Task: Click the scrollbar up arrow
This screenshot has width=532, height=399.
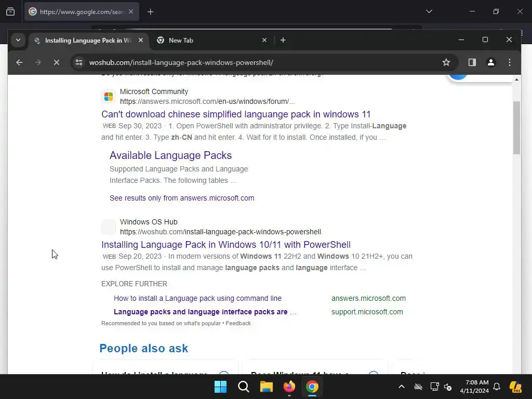Action: pos(516,79)
